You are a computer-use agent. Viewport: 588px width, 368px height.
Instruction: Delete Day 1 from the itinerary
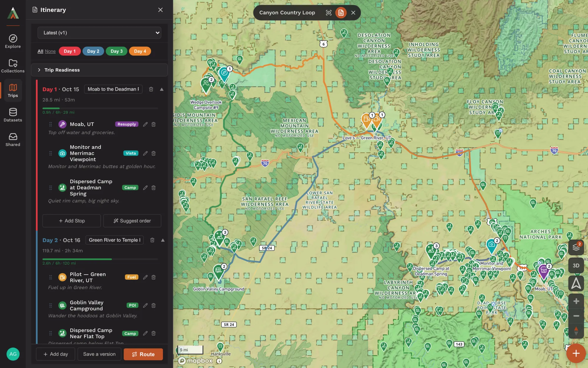click(151, 89)
